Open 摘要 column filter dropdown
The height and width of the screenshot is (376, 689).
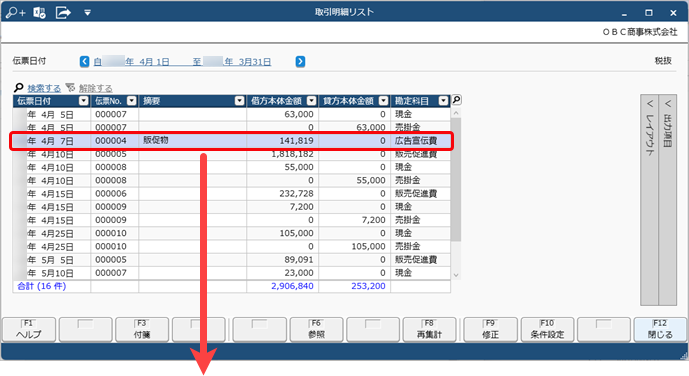pyautogui.click(x=239, y=101)
